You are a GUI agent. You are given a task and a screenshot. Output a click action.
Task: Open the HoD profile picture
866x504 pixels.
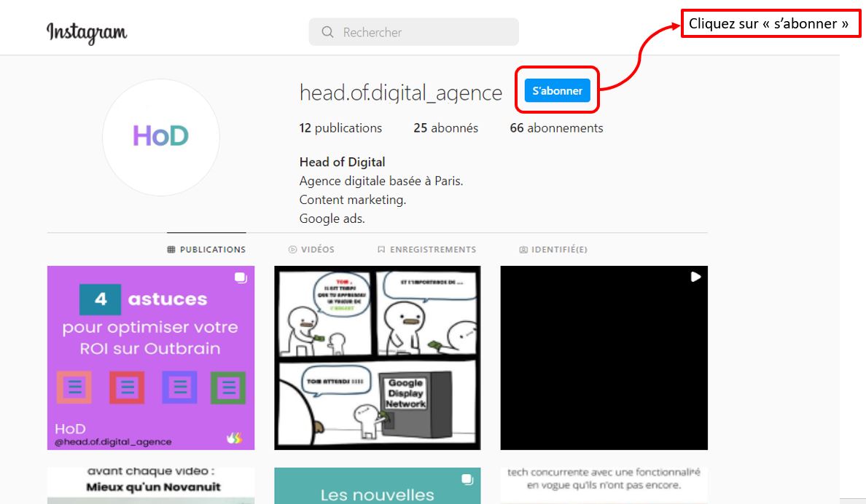[x=160, y=137]
